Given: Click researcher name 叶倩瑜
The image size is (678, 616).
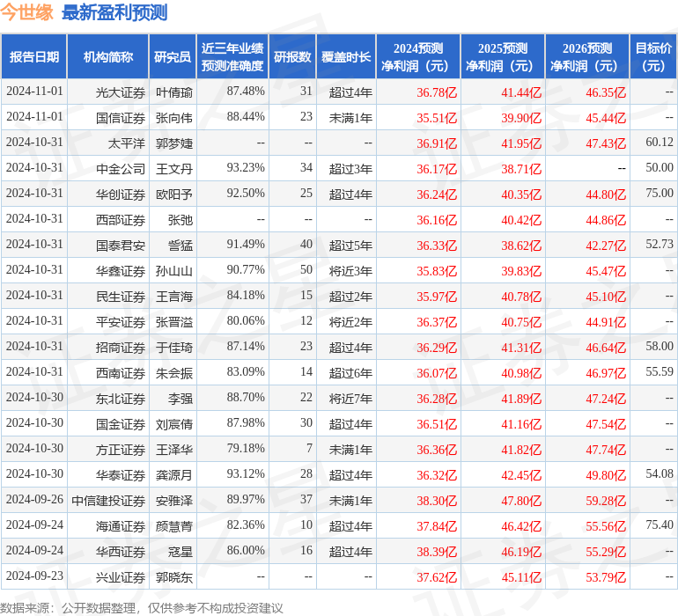Looking at the screenshot, I should (174, 92).
